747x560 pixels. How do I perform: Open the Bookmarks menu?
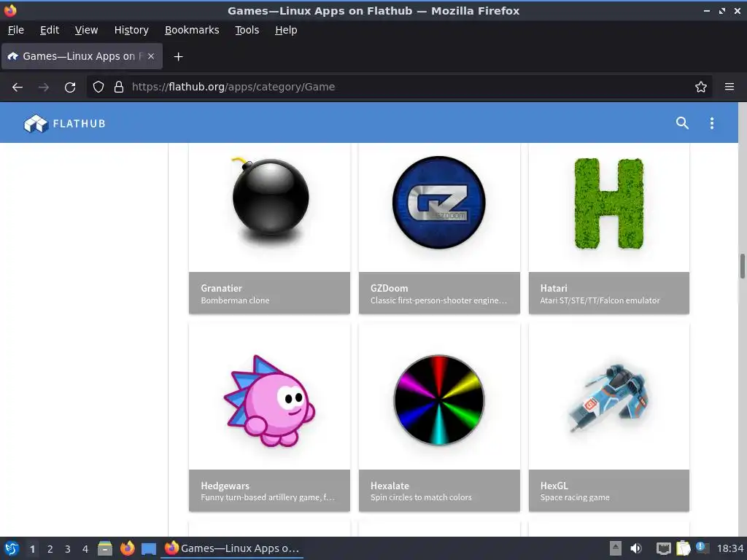click(192, 30)
